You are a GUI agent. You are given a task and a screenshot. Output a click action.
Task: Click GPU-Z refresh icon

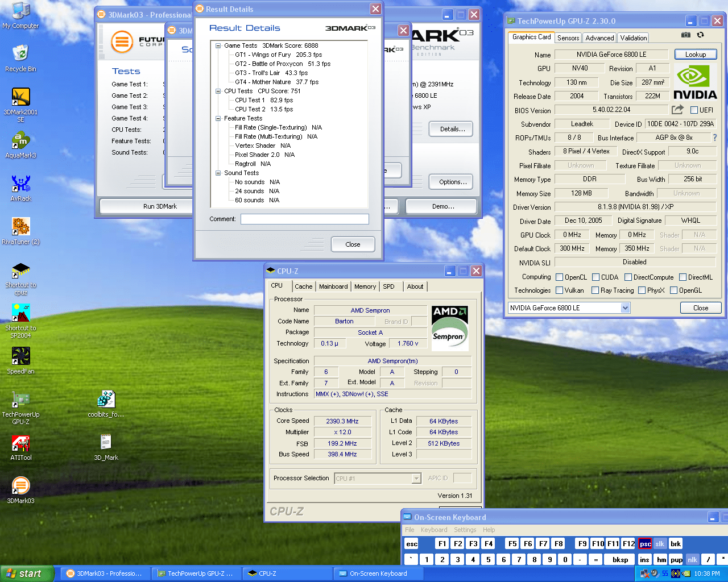coord(701,35)
